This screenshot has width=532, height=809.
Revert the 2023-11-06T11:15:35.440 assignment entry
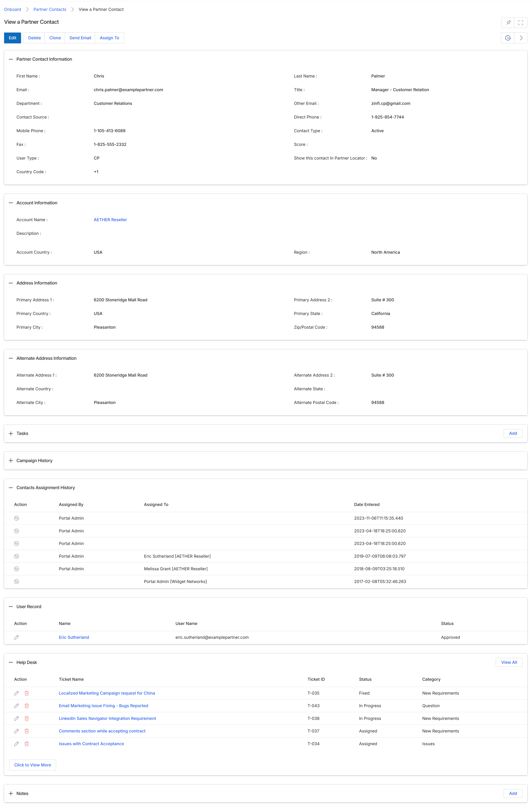(x=16, y=518)
